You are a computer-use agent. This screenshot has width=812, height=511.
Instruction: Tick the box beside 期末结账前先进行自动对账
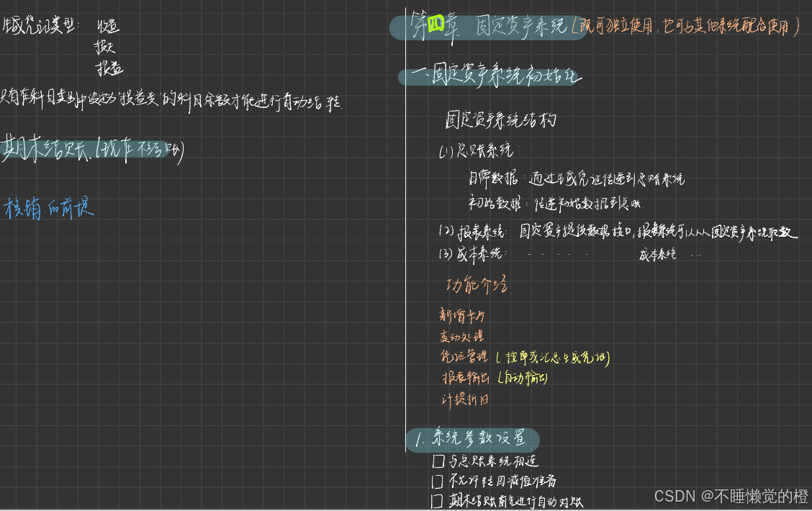click(x=437, y=501)
